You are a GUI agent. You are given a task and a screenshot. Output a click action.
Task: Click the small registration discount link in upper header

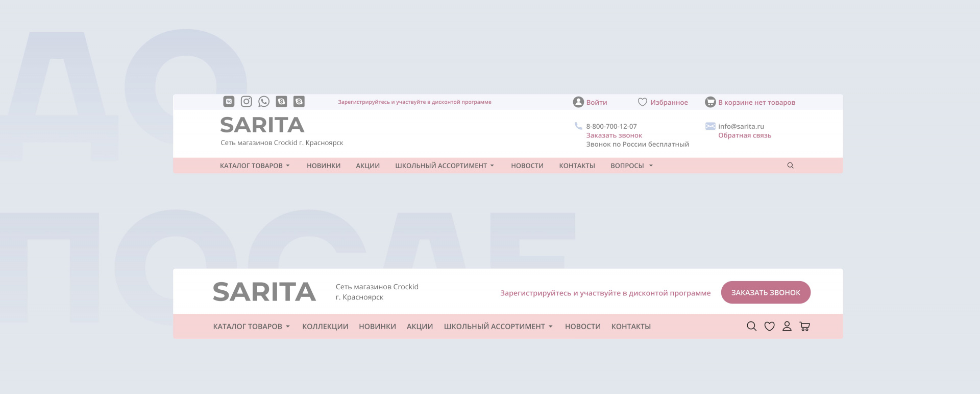pos(414,102)
